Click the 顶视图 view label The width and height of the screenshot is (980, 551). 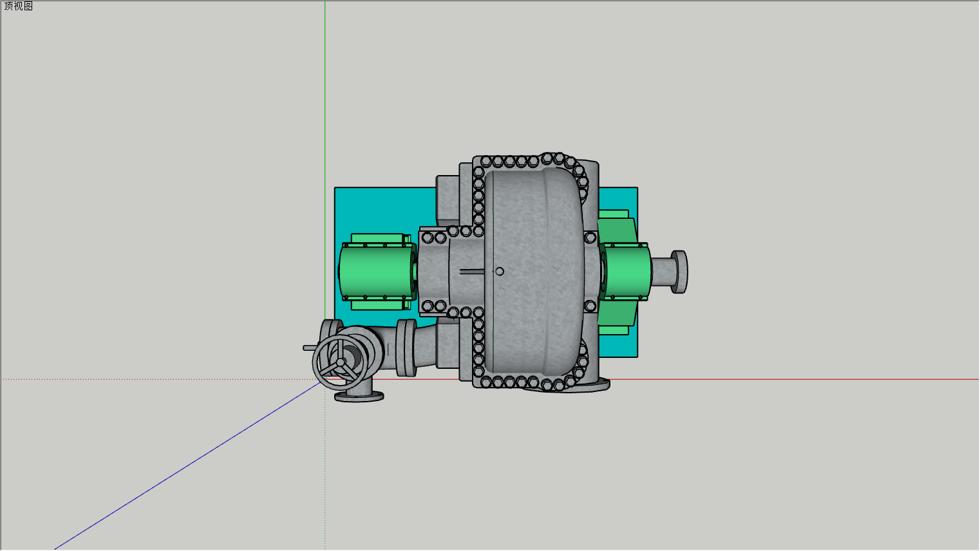18,6
